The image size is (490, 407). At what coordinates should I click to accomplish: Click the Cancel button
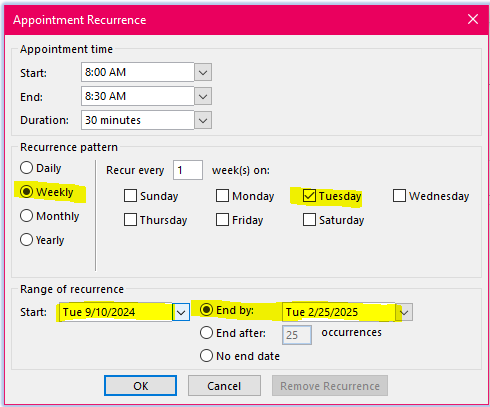[x=224, y=386]
